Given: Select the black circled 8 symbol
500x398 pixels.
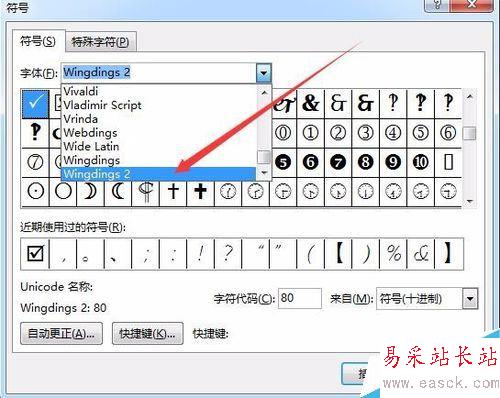Looking at the screenshot, I should pos(366,163).
